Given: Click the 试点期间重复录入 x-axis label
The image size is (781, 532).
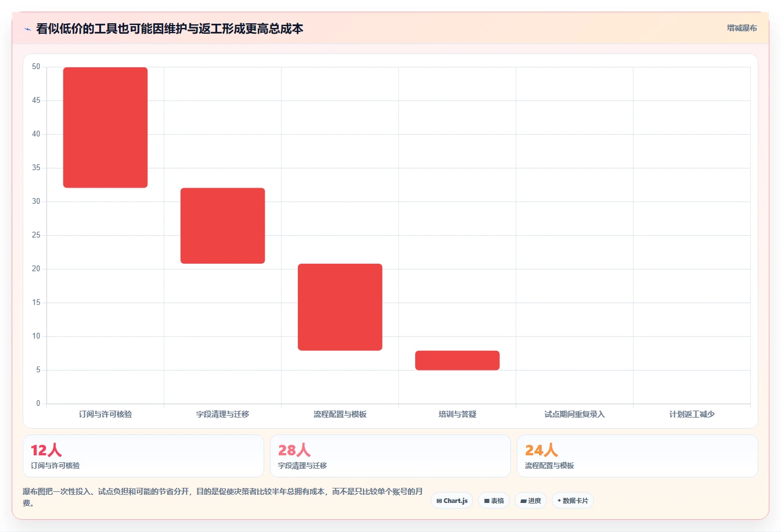Looking at the screenshot, I should 574,414.
